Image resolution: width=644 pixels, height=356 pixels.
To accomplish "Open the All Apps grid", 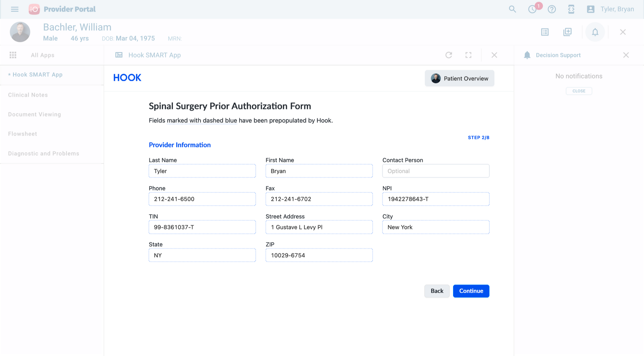I will click(x=13, y=55).
